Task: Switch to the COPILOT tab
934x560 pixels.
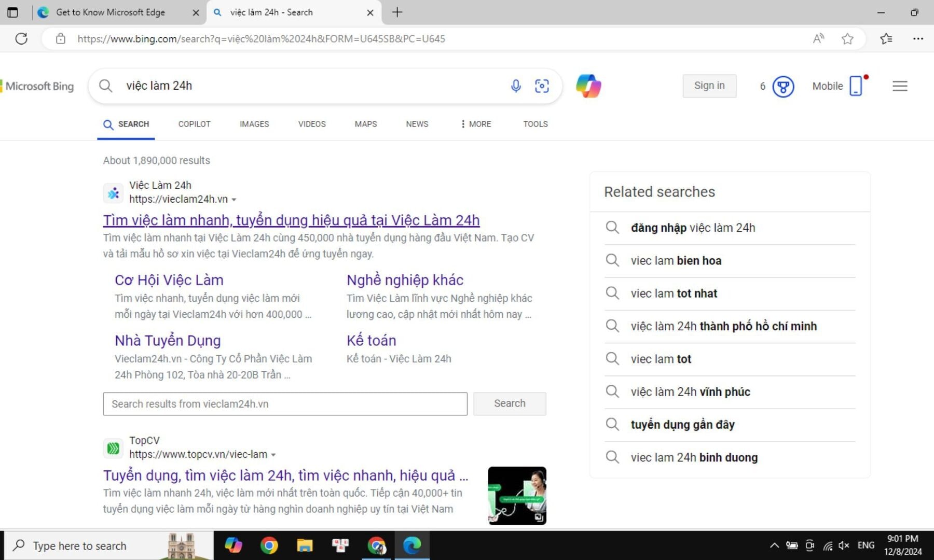Action: 195,124
